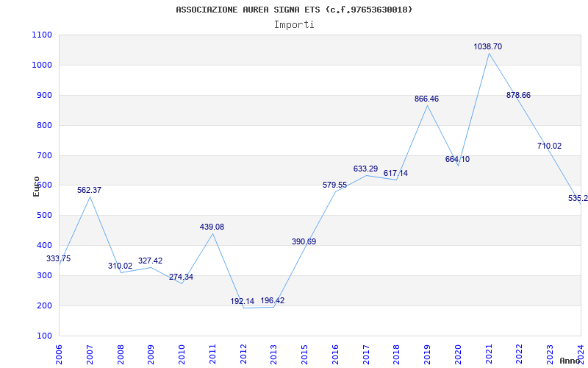Screen dimensions: 588x368
Task: Click the year 2017 axis label
Action: point(366,355)
